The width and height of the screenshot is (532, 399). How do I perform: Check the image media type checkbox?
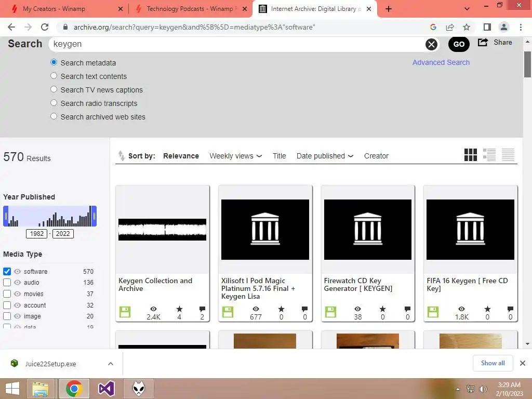7,316
